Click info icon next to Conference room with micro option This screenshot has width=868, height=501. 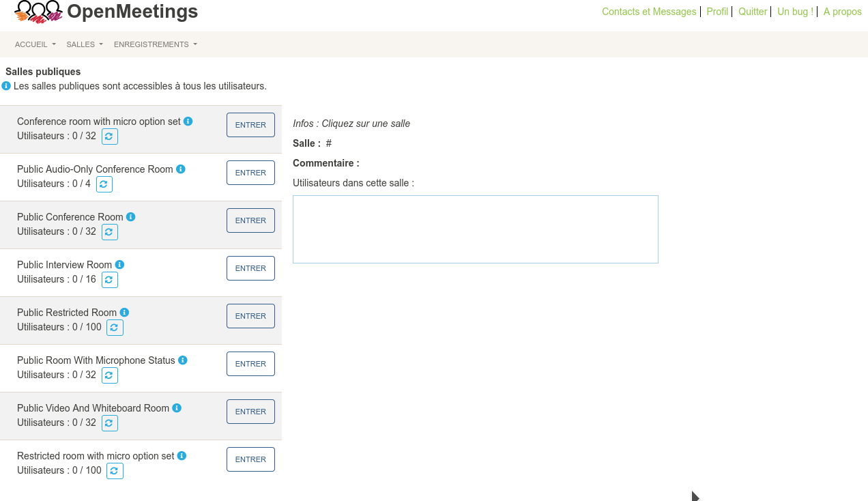(188, 121)
